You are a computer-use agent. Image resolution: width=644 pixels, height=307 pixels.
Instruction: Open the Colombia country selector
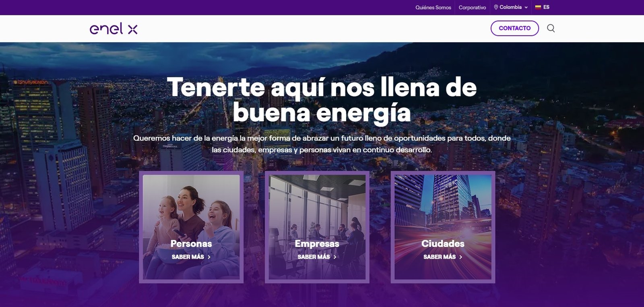pos(511,7)
